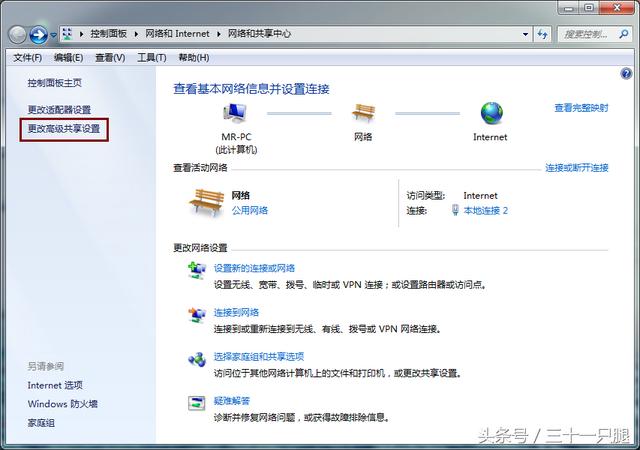Open the 工具(T) menu
The image size is (640, 450).
[x=151, y=58]
